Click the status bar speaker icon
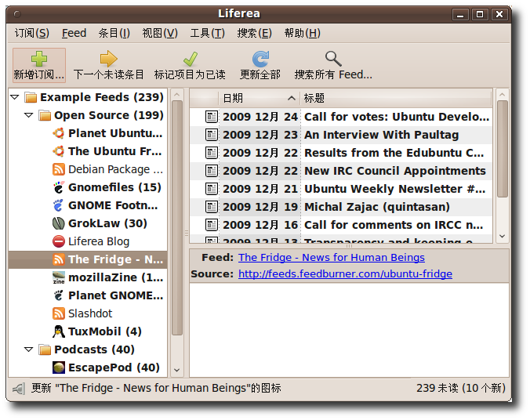530x420 pixels. coord(19,389)
